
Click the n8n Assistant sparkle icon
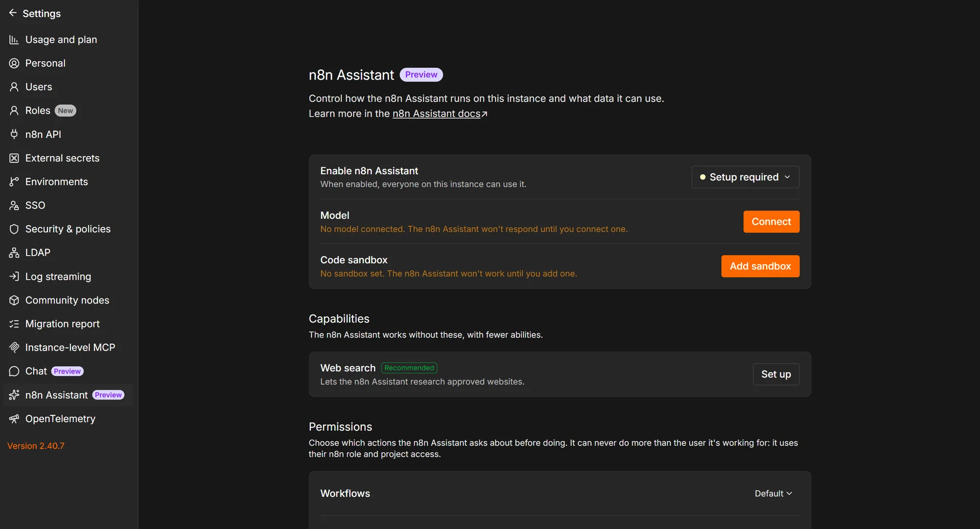[x=14, y=395]
